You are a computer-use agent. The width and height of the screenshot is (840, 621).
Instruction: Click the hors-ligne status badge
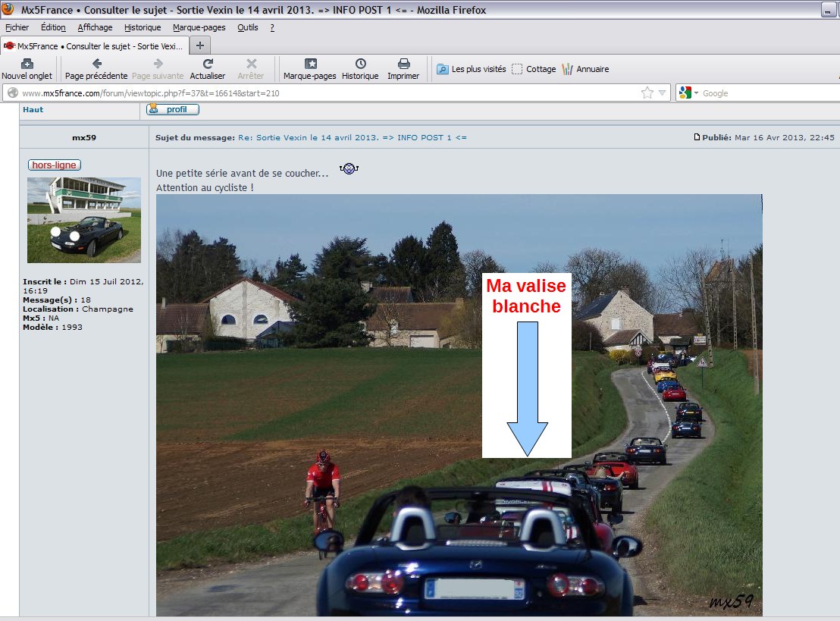click(x=54, y=165)
